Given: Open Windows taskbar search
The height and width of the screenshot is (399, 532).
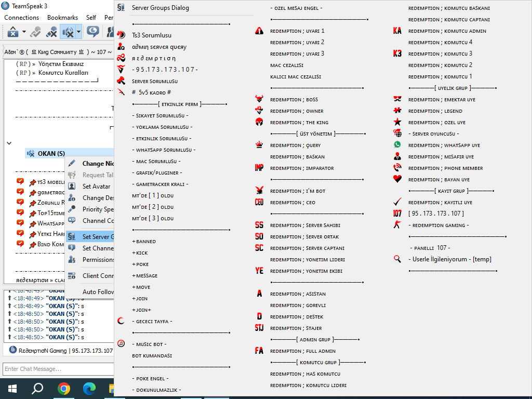Looking at the screenshot, I should (x=37, y=389).
